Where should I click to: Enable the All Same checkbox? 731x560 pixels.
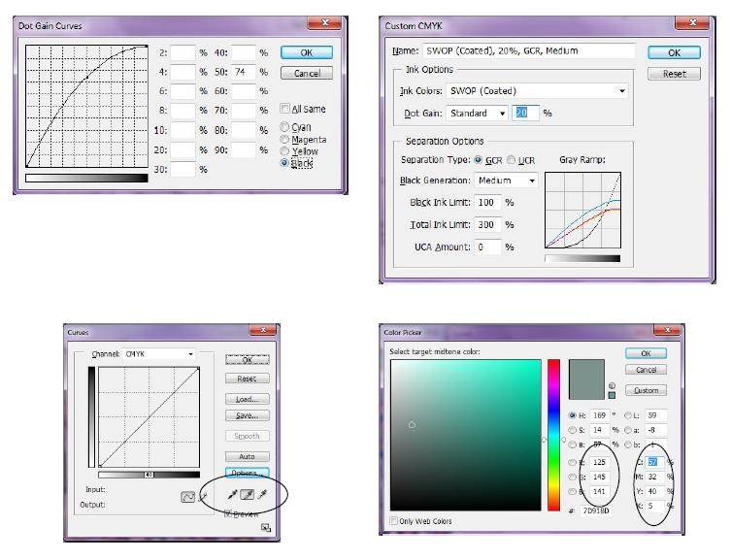point(284,108)
